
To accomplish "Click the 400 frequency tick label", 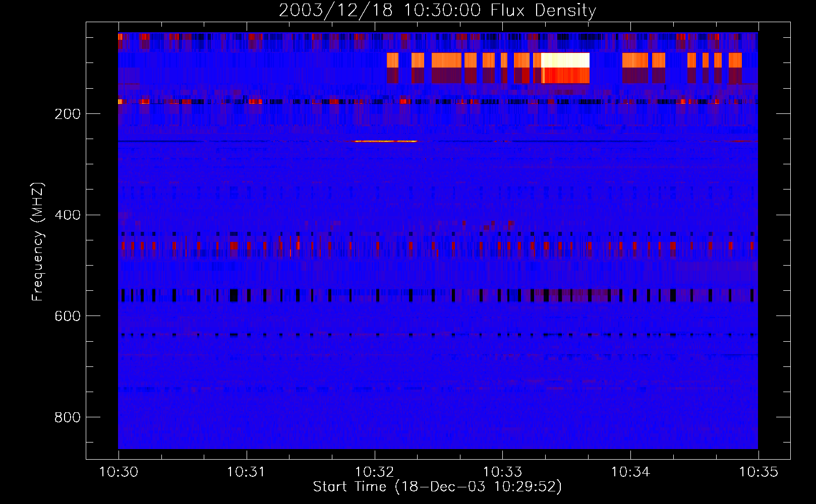I will pyautogui.click(x=68, y=215).
